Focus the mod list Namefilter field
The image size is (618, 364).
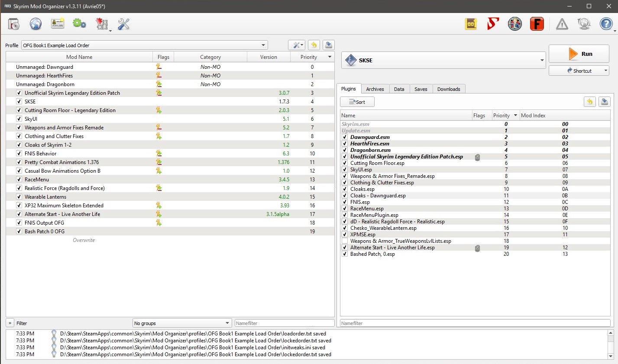coord(284,323)
